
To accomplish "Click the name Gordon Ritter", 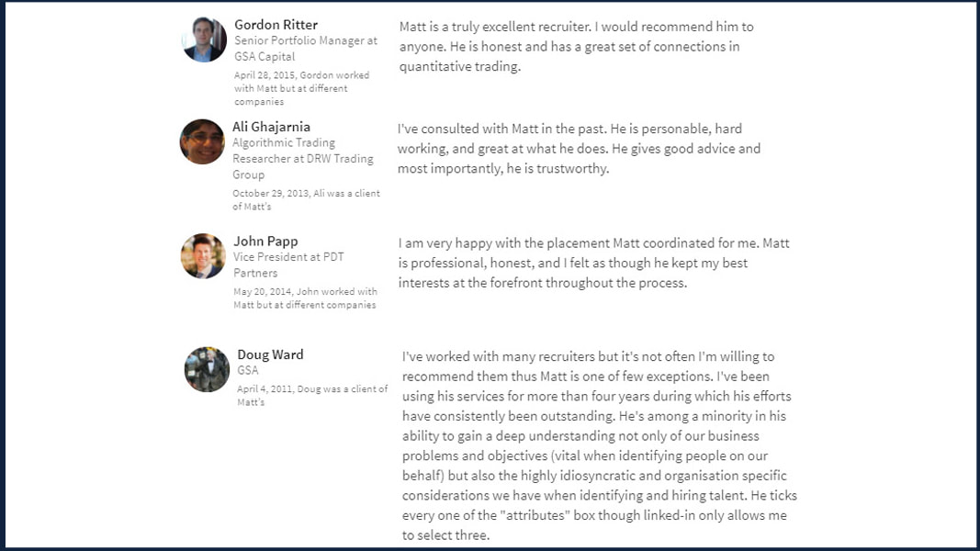I will tap(276, 25).
